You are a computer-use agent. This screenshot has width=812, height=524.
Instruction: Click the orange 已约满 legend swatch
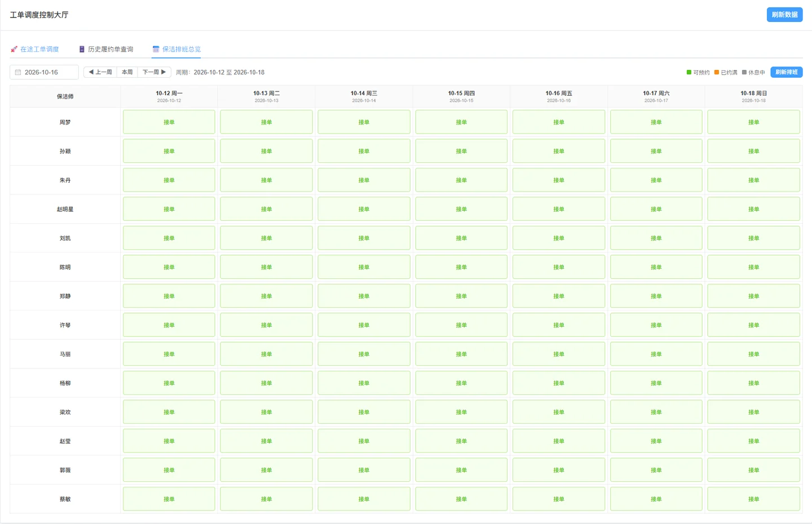717,72
